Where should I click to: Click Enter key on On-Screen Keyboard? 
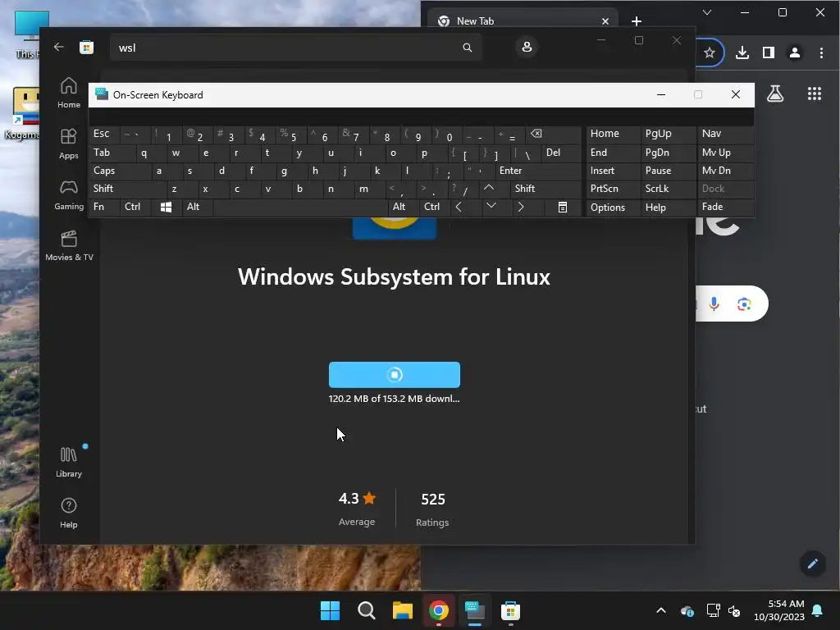click(x=538, y=171)
